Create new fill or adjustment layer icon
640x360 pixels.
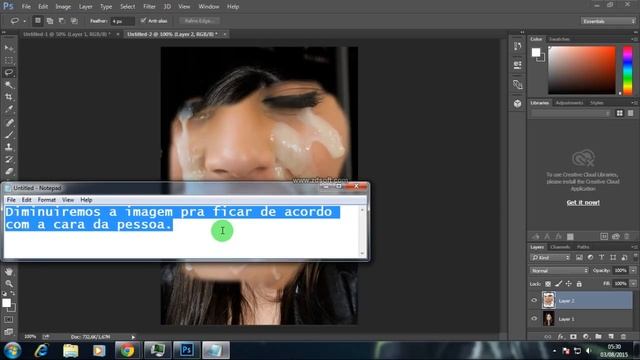[x=586, y=337]
